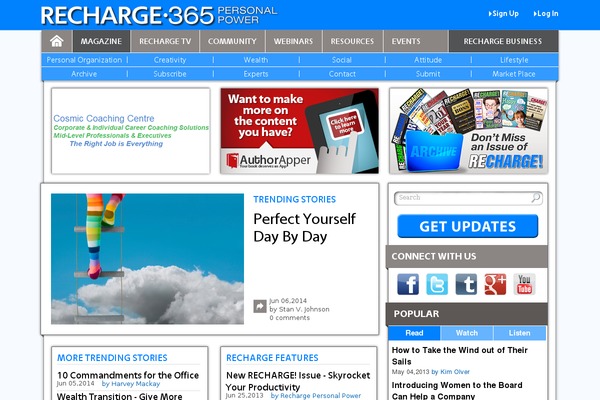Screen dimensions: 600x400
Task: Click the Log In link
Action: [x=546, y=14]
